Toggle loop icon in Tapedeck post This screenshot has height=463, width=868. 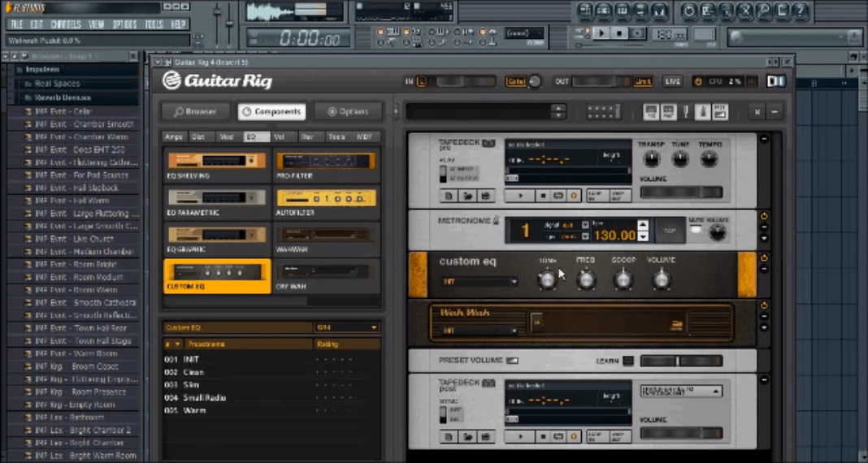pyautogui.click(x=558, y=437)
